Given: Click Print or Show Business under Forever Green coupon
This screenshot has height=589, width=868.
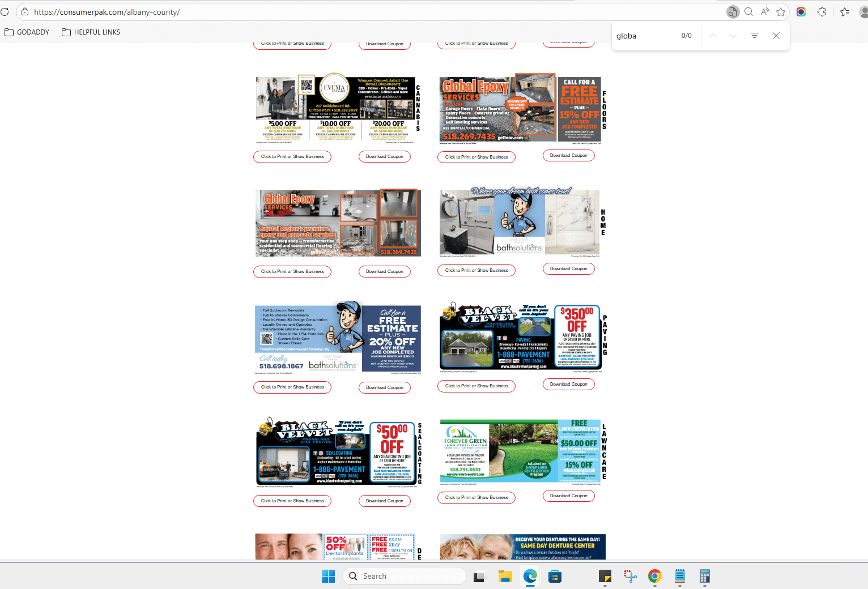Looking at the screenshot, I should [476, 498].
